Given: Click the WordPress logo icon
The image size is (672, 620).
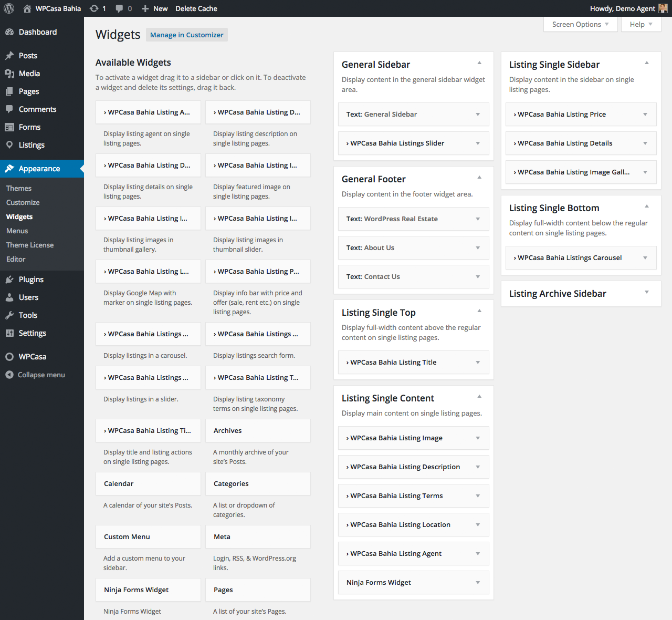Looking at the screenshot, I should [9, 8].
